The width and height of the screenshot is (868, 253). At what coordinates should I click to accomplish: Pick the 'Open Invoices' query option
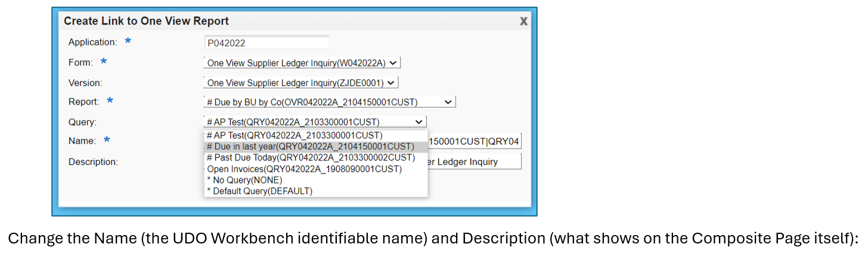[x=304, y=169]
